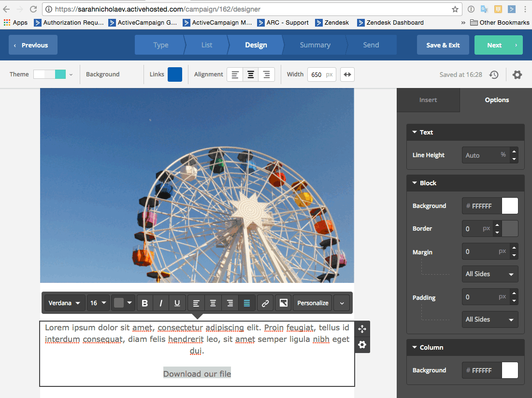
Task: Toggle italic text formatting
Action: 161,303
